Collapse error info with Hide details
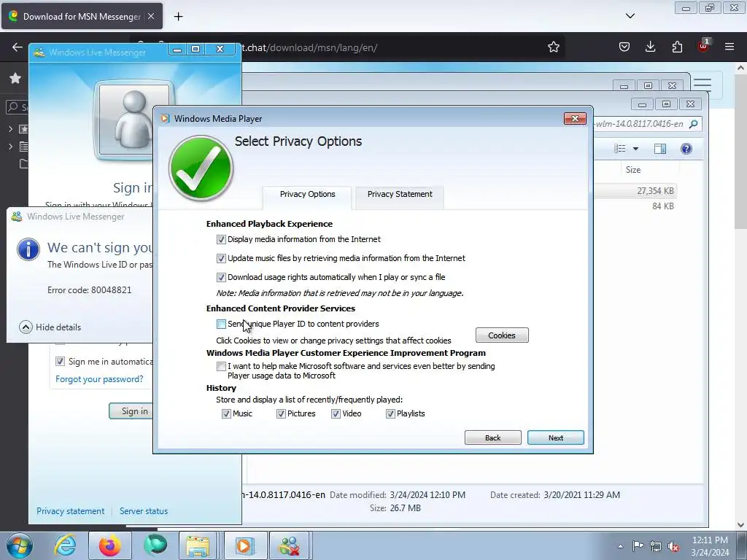The height and width of the screenshot is (560, 747). 50,327
